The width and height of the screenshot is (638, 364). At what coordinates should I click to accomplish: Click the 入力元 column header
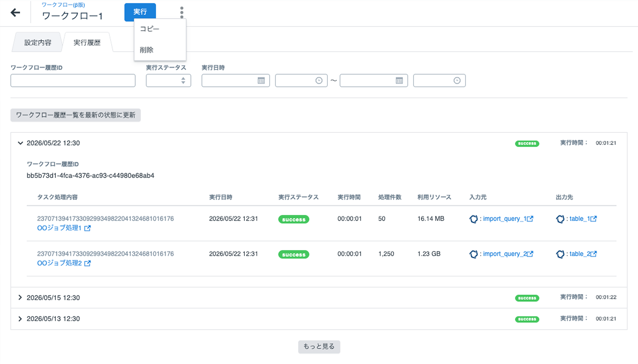[x=478, y=197]
